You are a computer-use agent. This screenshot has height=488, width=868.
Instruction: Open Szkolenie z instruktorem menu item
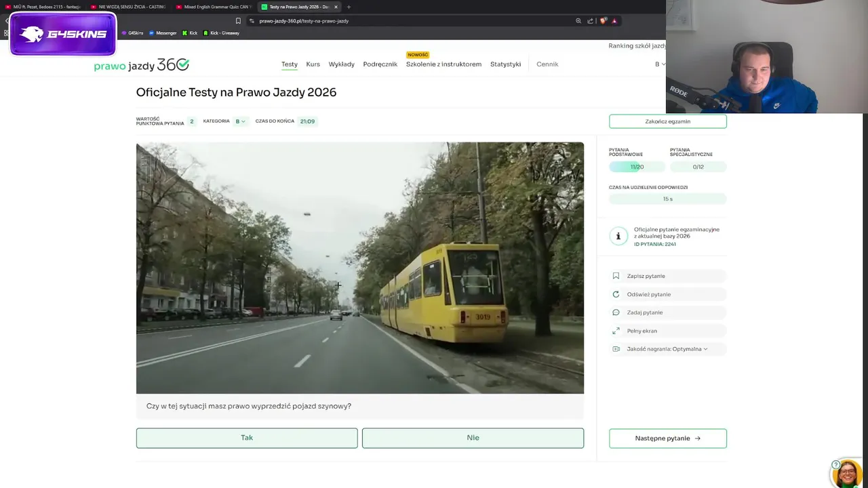pos(443,64)
